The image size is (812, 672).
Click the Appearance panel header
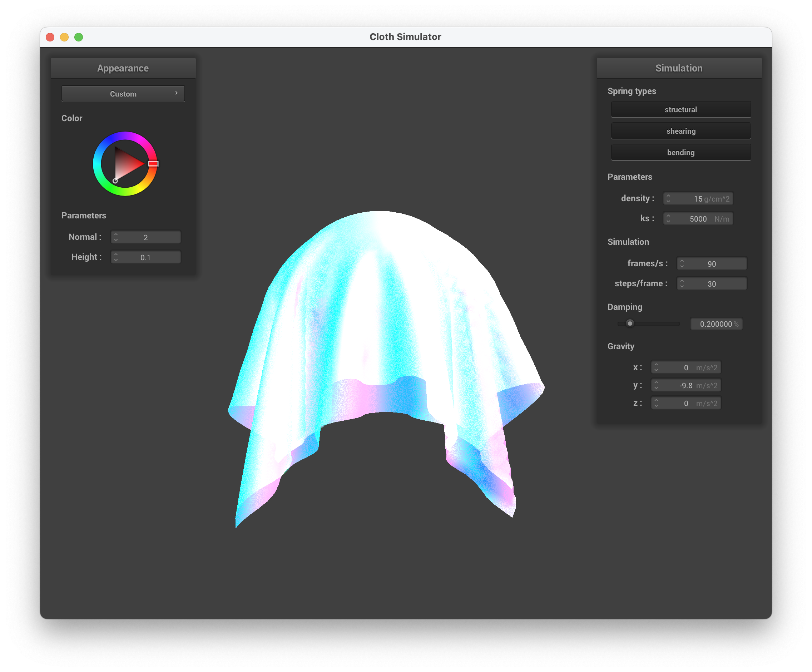coord(123,68)
